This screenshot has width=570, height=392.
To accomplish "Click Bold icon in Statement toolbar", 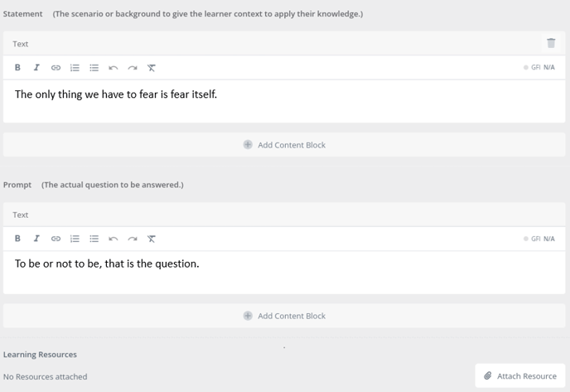I will 17,68.
